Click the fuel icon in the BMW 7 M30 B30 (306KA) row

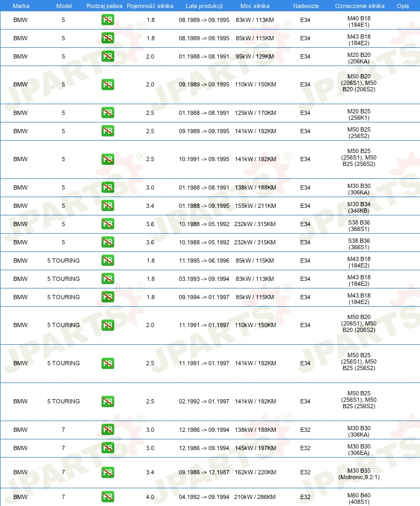click(108, 430)
